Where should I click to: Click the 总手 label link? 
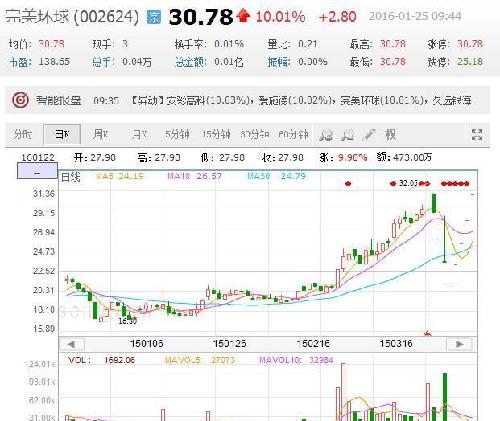pos(103,62)
